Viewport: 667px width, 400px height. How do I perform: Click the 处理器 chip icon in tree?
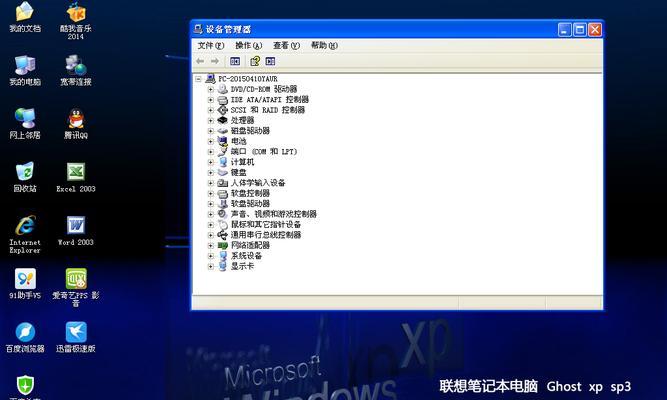(x=223, y=120)
